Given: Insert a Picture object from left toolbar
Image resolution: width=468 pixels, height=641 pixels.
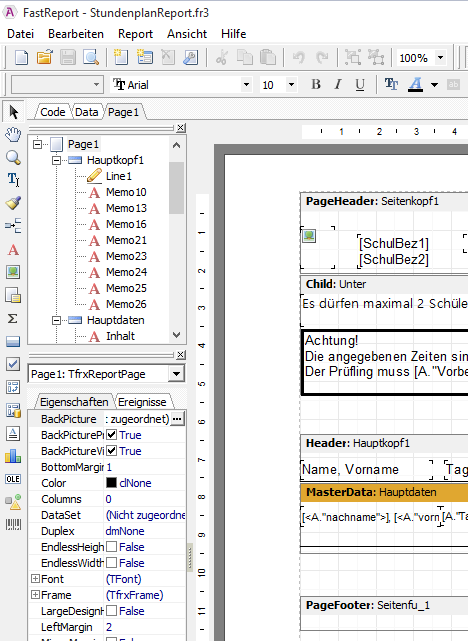Looking at the screenshot, I should point(13,272).
